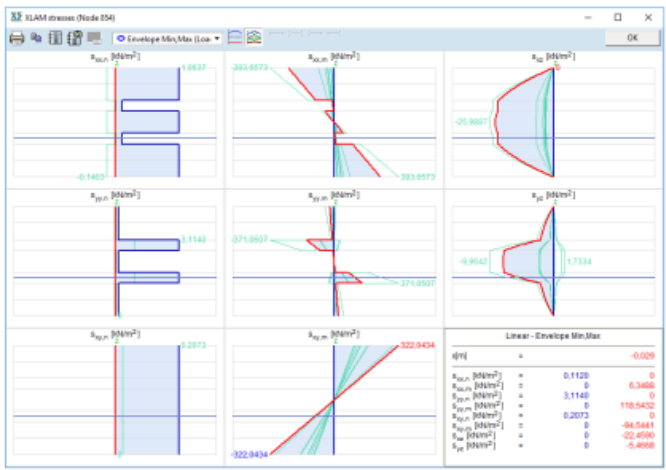Toggle the envelope lines display button
Screen dimensions: 666x470
(x=235, y=38)
